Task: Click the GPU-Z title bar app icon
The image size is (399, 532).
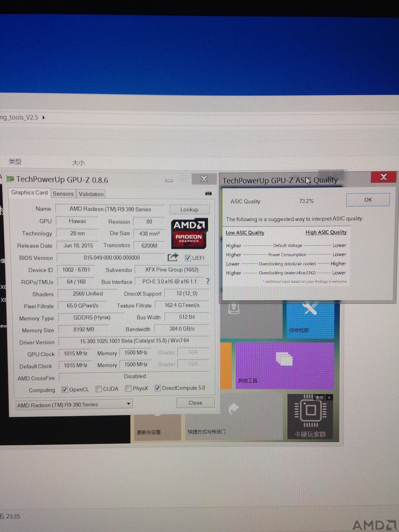Action: click(10, 179)
